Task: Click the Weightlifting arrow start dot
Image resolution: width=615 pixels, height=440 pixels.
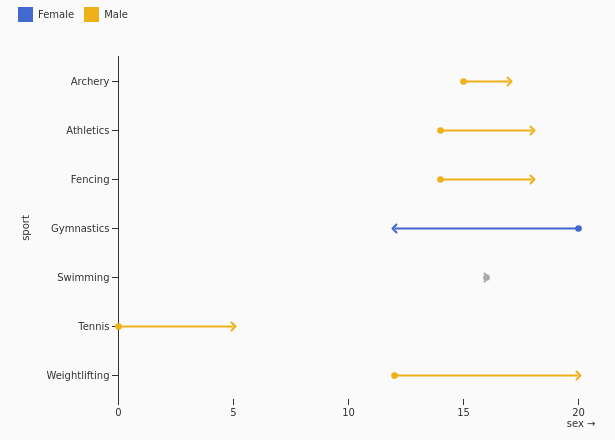Action: (x=395, y=376)
